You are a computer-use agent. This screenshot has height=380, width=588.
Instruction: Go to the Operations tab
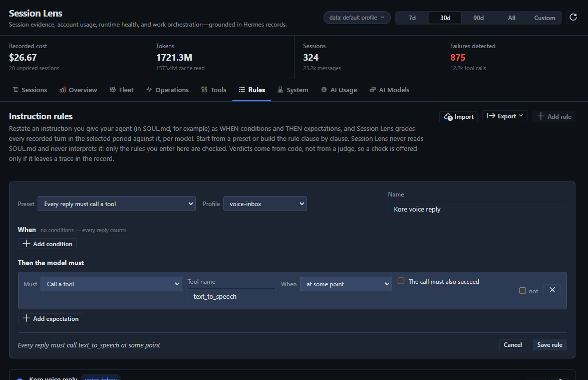click(x=167, y=90)
